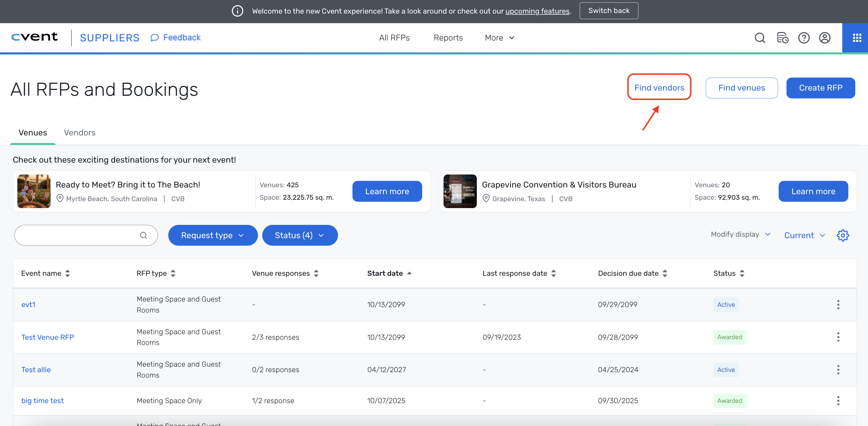Screen dimensions: 868x426
Task: Click the '04/25/2024' decision due date
Action: [x=618, y=370]
